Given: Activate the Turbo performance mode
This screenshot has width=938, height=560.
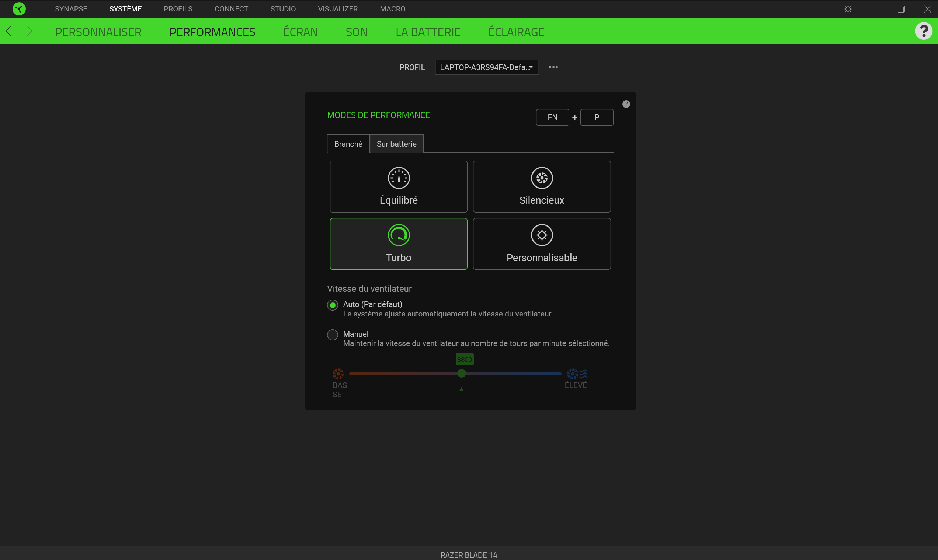Looking at the screenshot, I should click(398, 244).
